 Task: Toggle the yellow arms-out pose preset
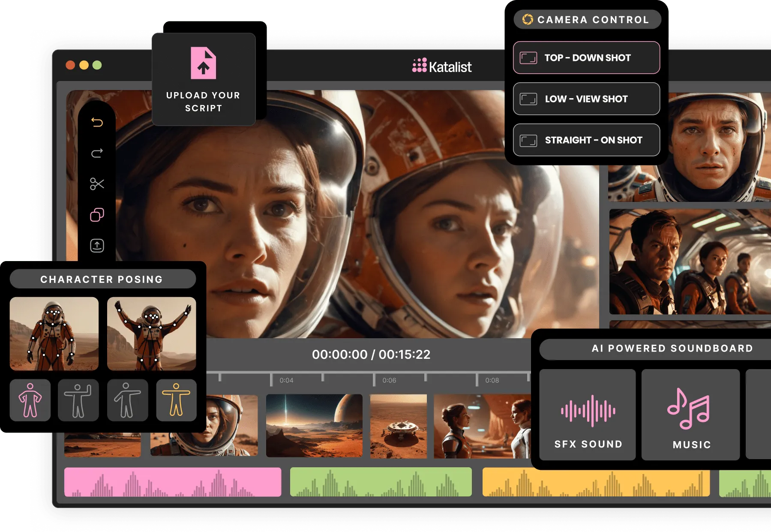(x=176, y=400)
